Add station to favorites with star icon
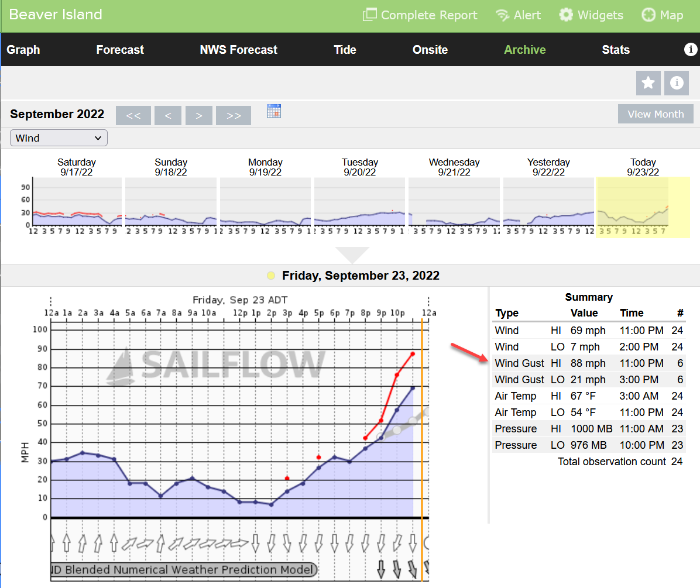The height and width of the screenshot is (588, 700). click(648, 82)
